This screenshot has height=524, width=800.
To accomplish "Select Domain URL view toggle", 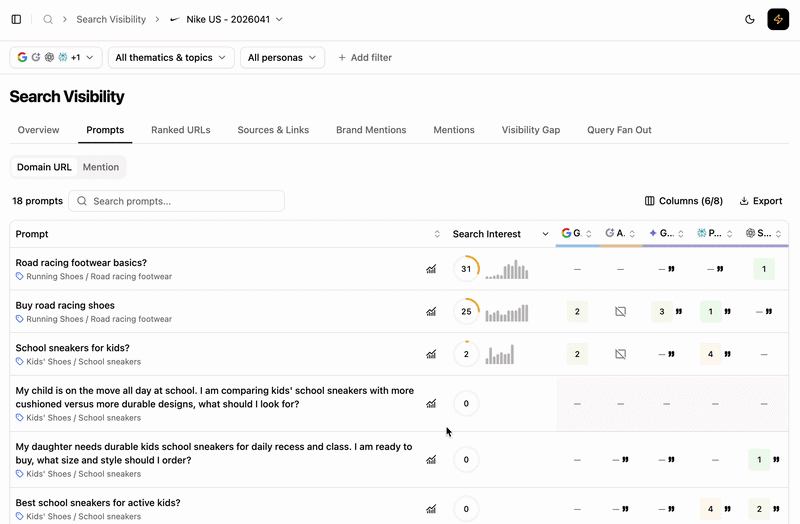I will [44, 167].
